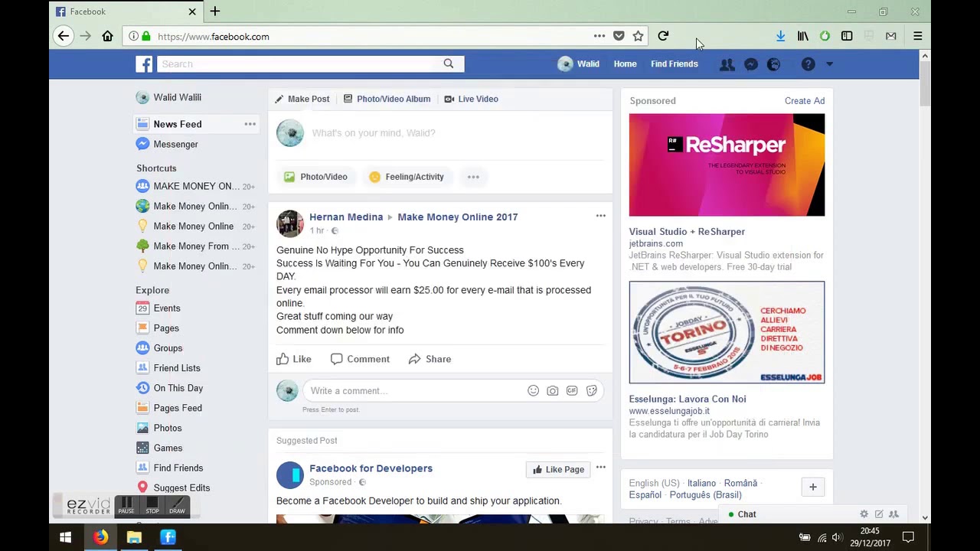Open the Firefox library icon

pos(802,36)
